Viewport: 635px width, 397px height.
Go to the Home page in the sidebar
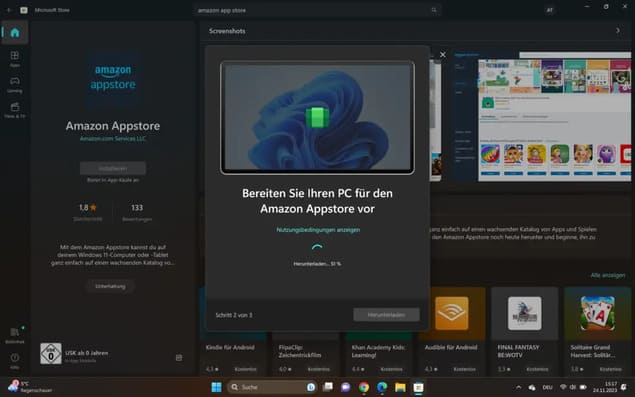[x=15, y=32]
